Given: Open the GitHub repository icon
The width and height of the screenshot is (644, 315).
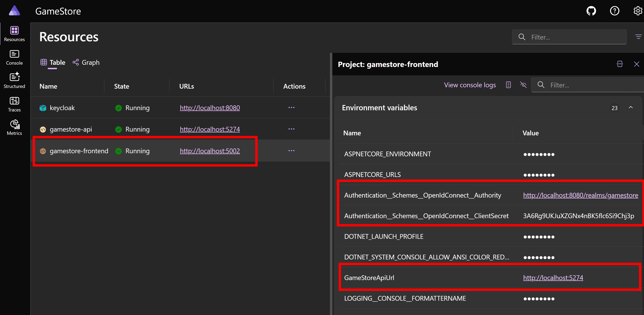Looking at the screenshot, I should (x=591, y=11).
